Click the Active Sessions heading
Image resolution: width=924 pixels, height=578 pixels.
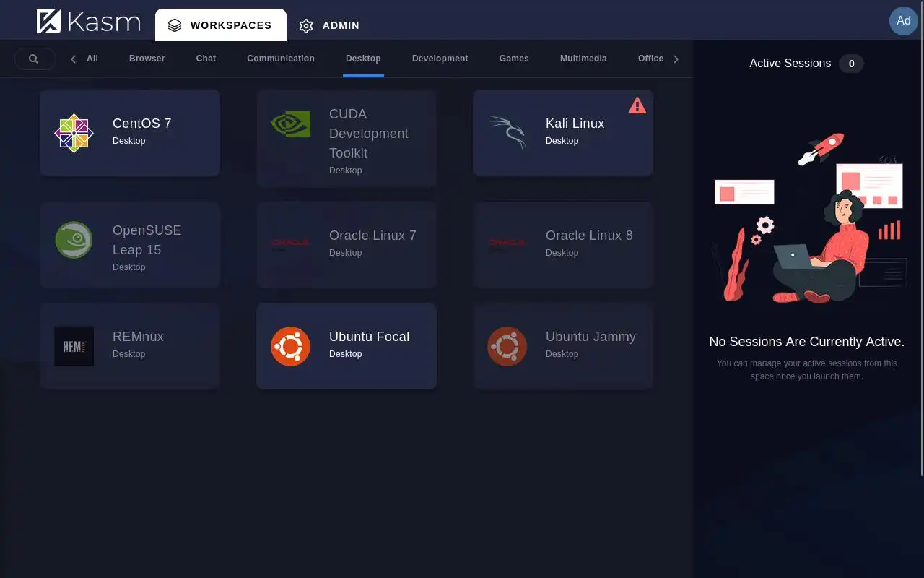[x=790, y=64]
